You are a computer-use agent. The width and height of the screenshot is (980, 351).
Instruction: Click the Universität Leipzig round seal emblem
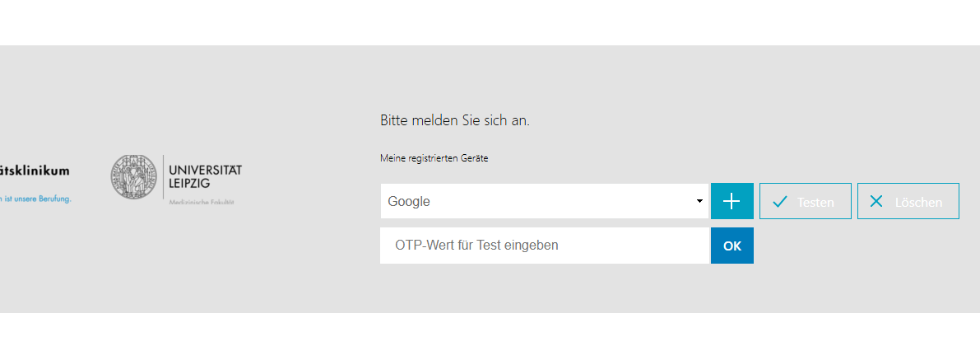(133, 176)
